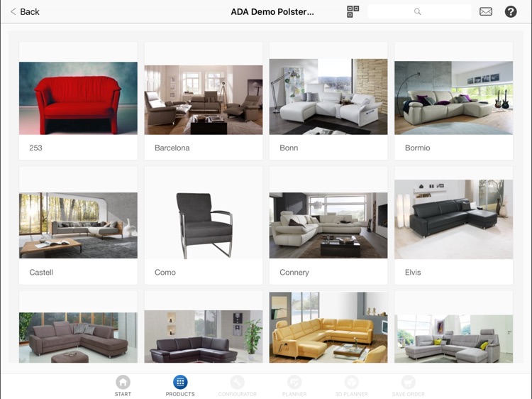Screen dimensions: 532x399
Task: Click the '253' product label
Action: [35, 148]
